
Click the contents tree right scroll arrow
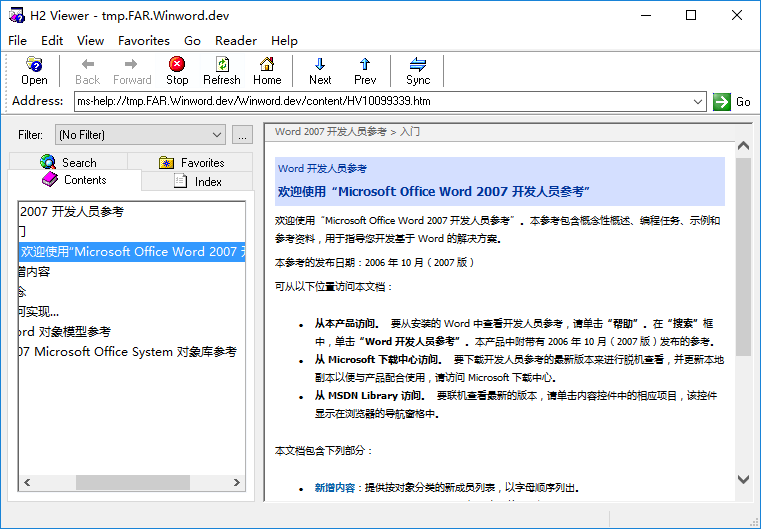click(237, 482)
